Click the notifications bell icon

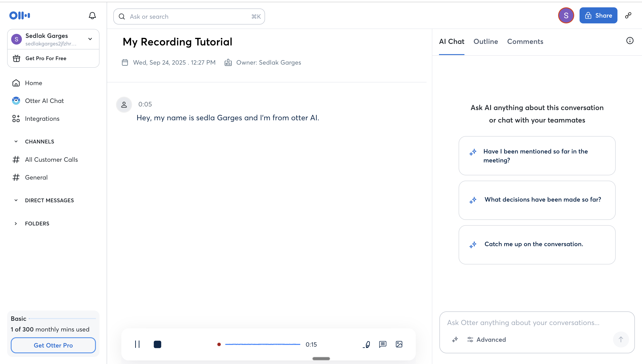pyautogui.click(x=92, y=16)
